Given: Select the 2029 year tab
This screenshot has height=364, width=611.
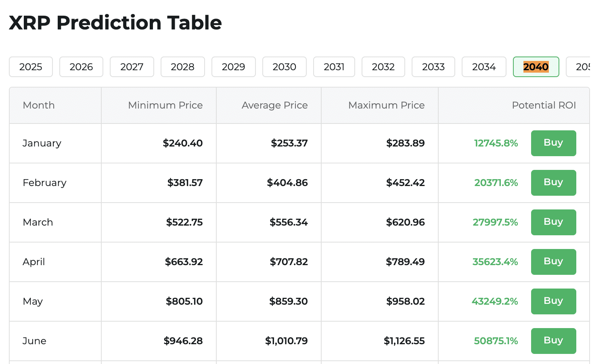Looking at the screenshot, I should coord(233,67).
